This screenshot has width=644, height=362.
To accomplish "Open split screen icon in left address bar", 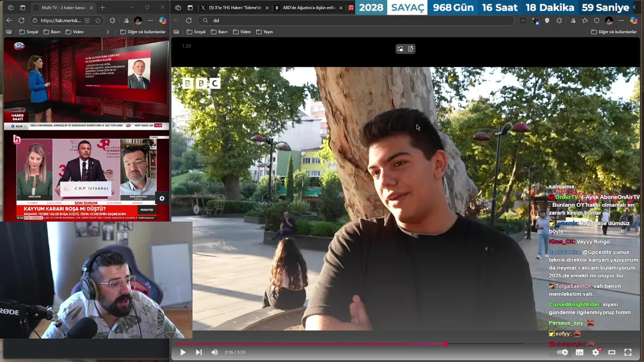I will (88, 21).
